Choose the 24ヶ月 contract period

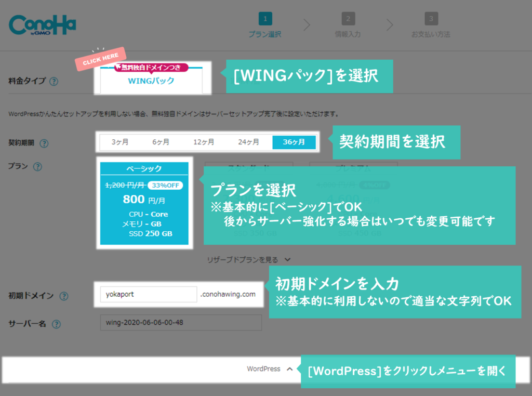248,142
